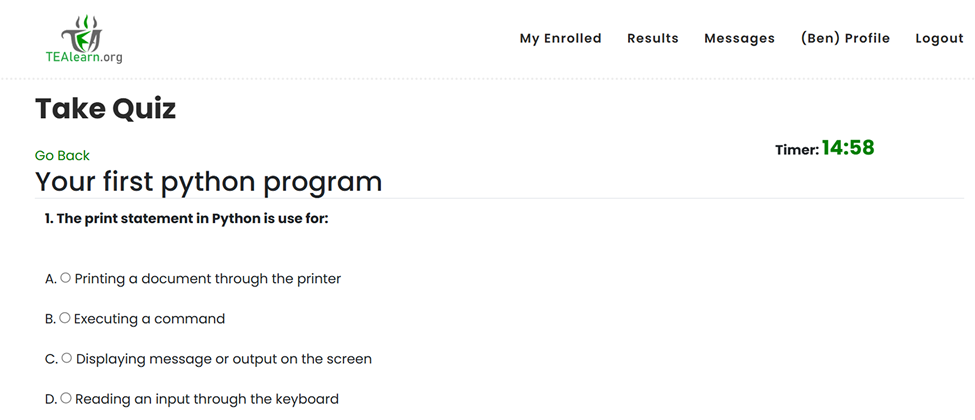The image size is (975, 420).
Task: Open the My Enrolled page
Action: (x=560, y=39)
